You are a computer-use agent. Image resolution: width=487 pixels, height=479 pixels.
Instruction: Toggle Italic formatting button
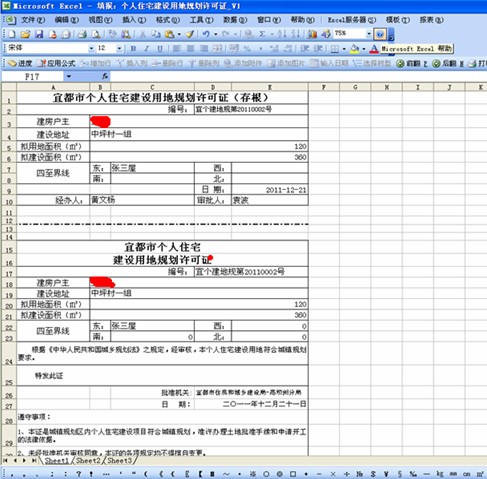(x=147, y=49)
